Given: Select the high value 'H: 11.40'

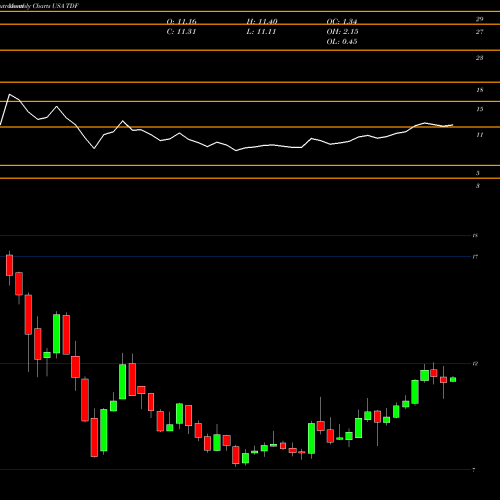Looking at the screenshot, I should coord(262,21).
